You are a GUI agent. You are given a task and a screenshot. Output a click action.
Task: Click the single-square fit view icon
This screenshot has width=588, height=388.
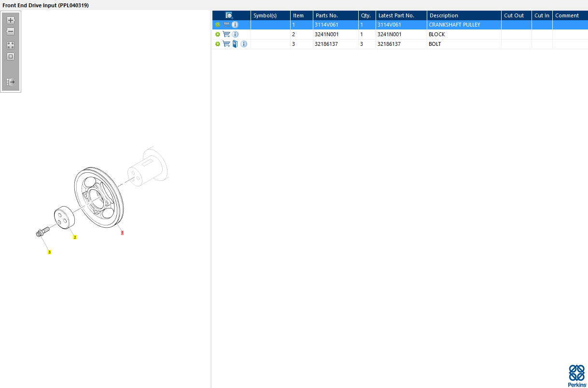point(11,56)
